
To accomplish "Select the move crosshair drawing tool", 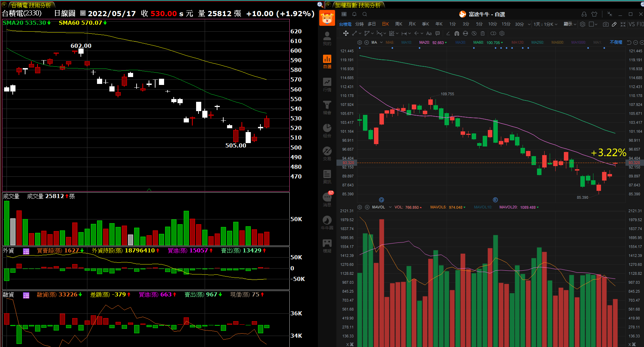I will [x=346, y=33].
